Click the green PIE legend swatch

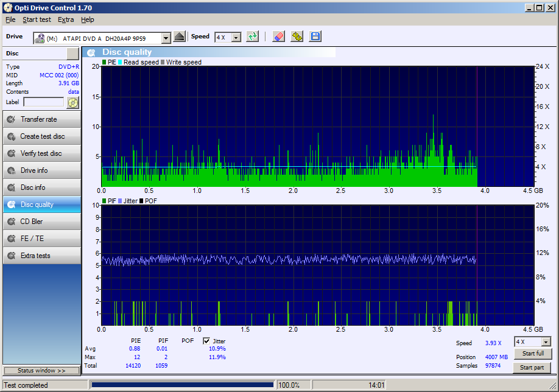coord(104,62)
